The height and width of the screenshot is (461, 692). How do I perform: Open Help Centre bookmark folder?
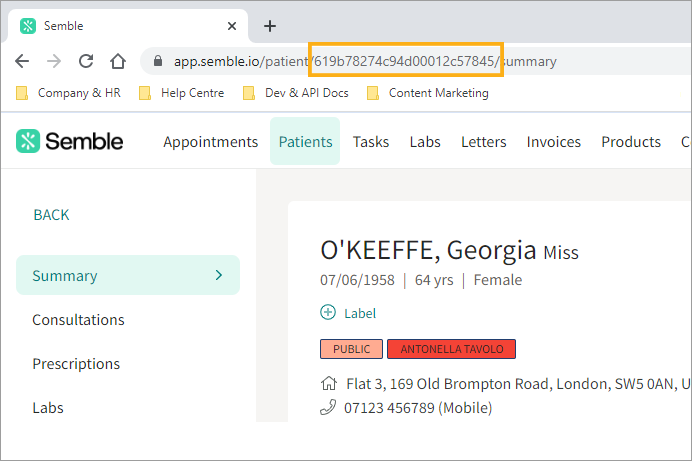coord(181,93)
